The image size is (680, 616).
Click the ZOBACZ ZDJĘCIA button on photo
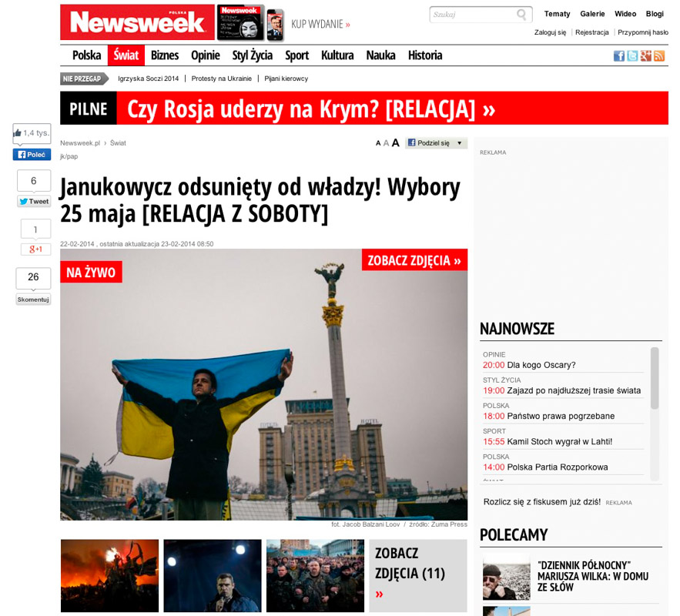pyautogui.click(x=414, y=260)
